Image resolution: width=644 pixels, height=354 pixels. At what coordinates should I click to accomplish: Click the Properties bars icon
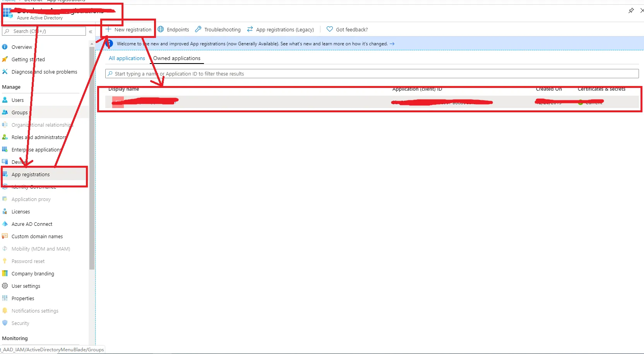point(5,298)
